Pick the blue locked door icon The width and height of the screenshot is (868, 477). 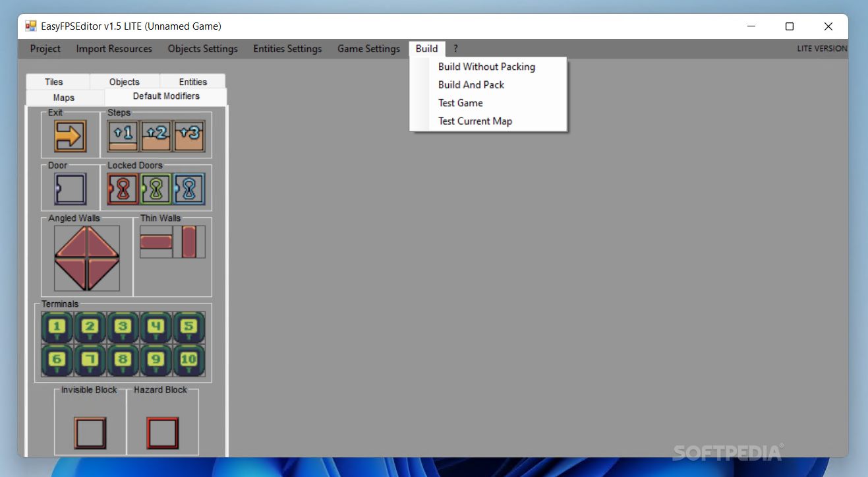[188, 189]
